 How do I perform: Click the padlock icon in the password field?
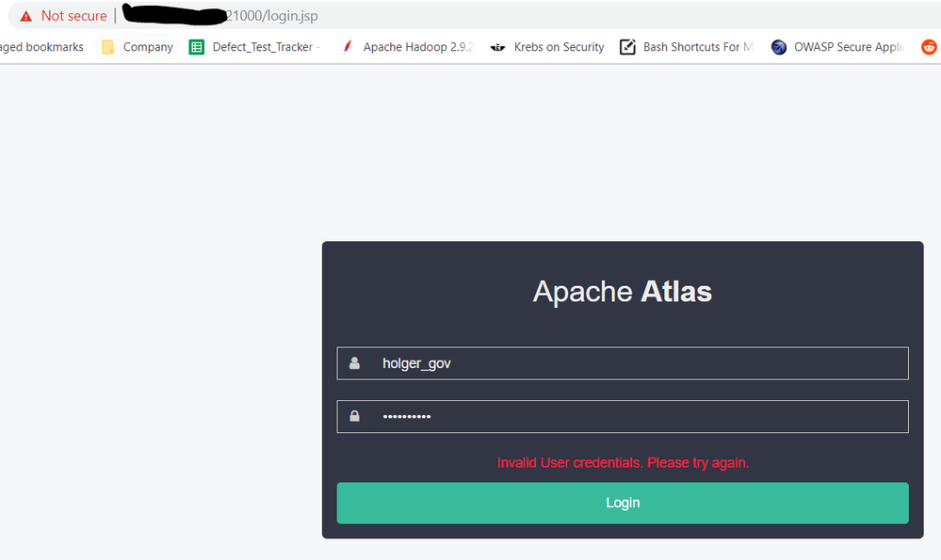354,416
